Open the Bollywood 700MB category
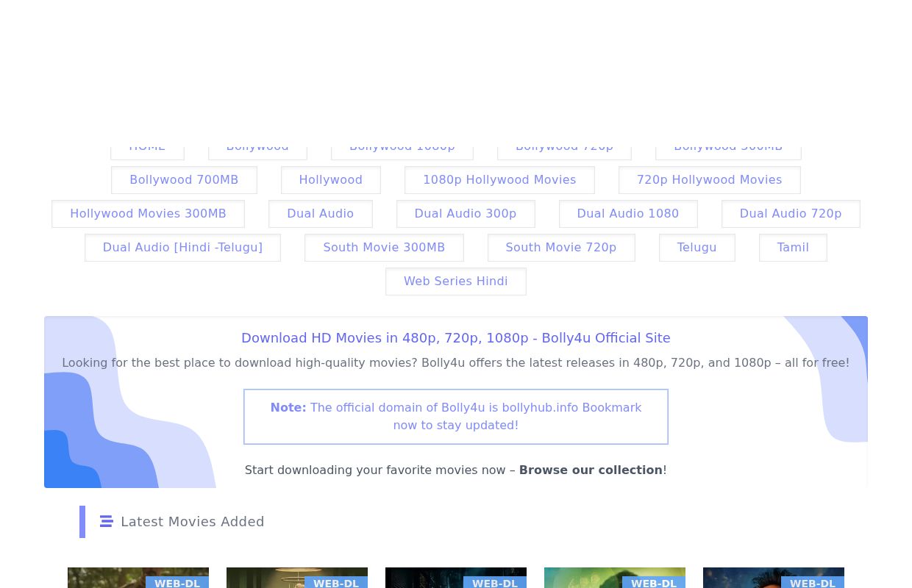The image size is (912, 588). pos(184,180)
